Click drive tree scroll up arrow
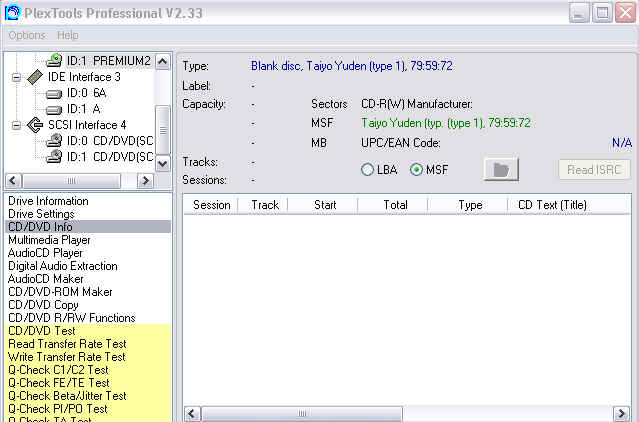Viewport: 639px width, 422px height. pyautogui.click(x=163, y=62)
